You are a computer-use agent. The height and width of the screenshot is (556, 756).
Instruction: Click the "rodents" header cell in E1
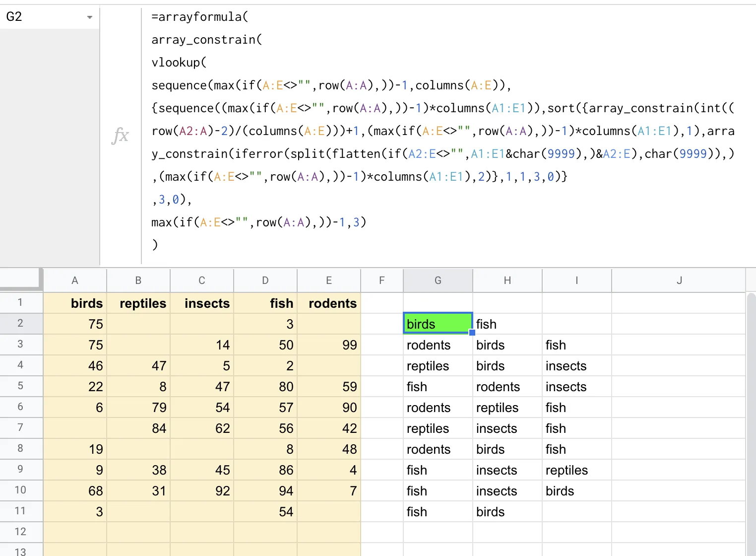coord(329,303)
